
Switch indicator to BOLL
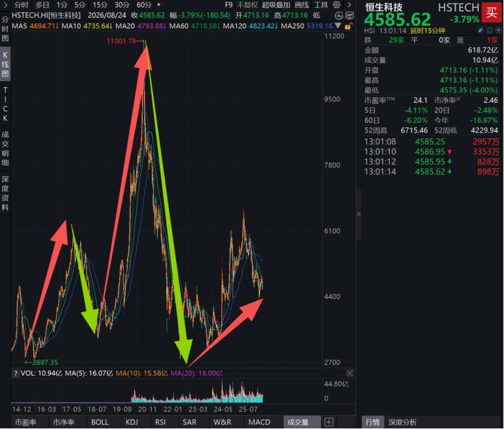pos(100,422)
